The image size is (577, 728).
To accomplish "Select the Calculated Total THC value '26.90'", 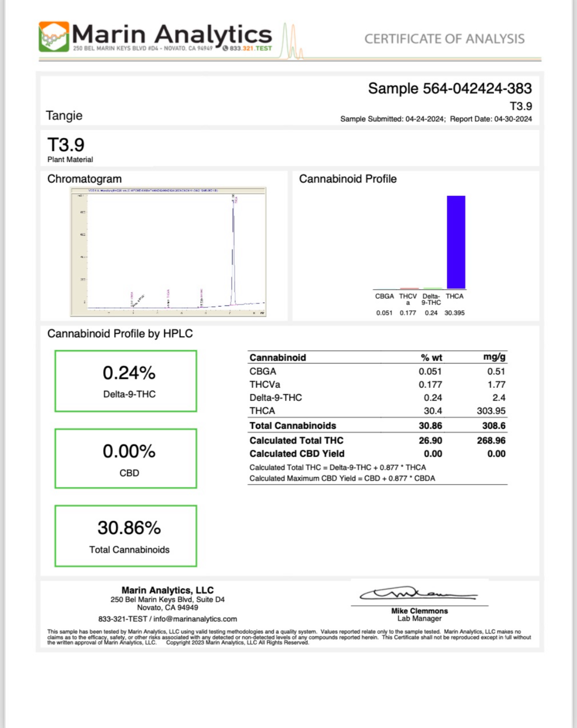I will coord(431,441).
